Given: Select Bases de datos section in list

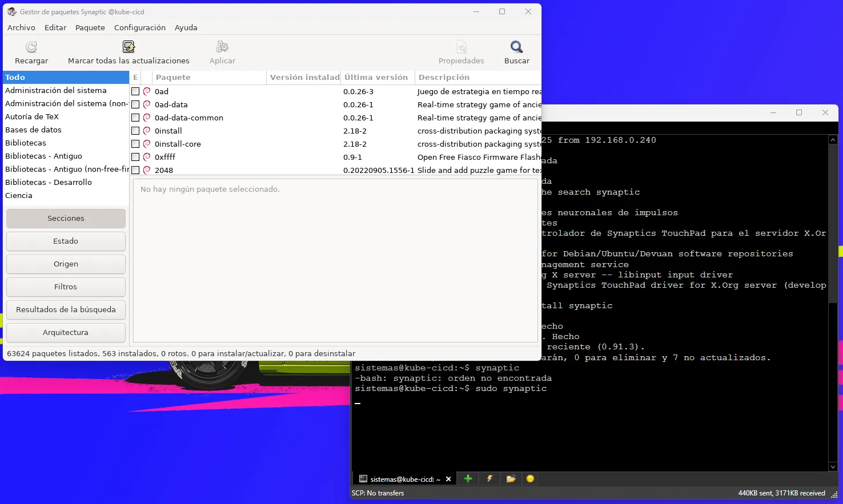Looking at the screenshot, I should (33, 130).
